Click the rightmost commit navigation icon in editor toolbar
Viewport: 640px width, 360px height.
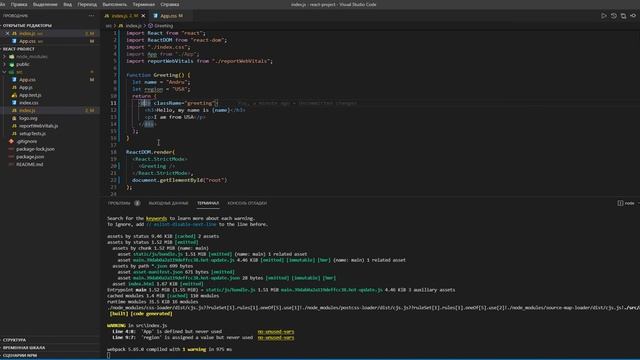[x=633, y=16]
